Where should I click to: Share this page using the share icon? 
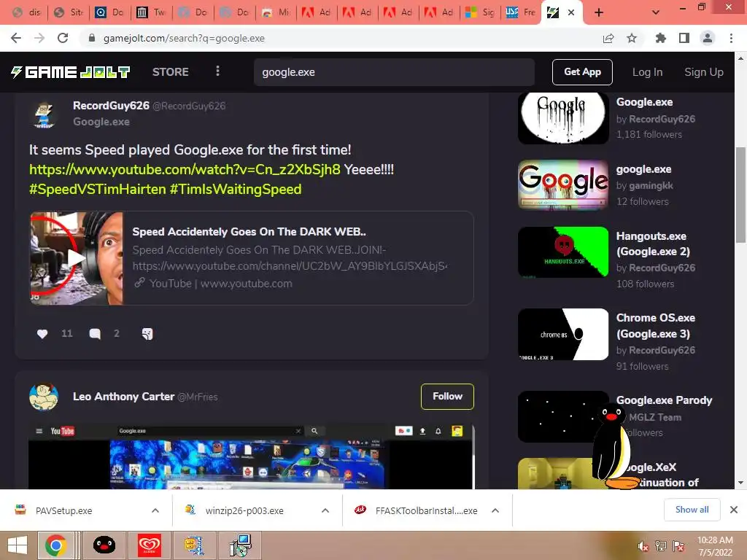point(608,38)
